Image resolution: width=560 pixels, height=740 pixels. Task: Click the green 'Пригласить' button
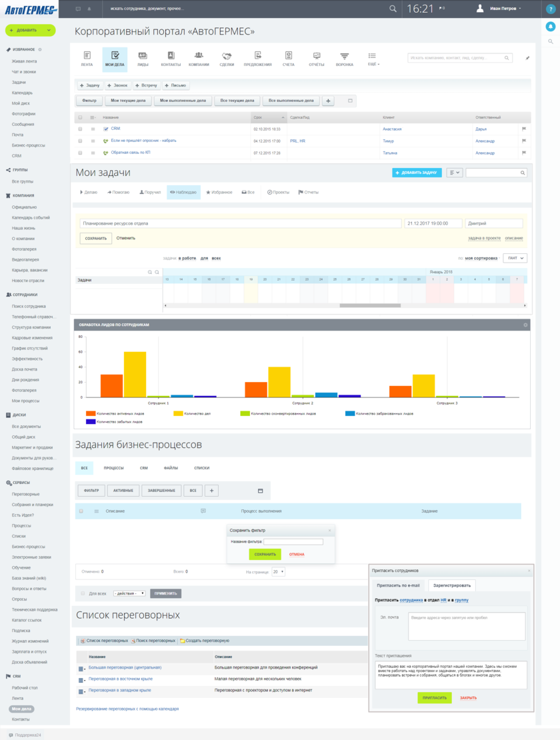coord(434,697)
